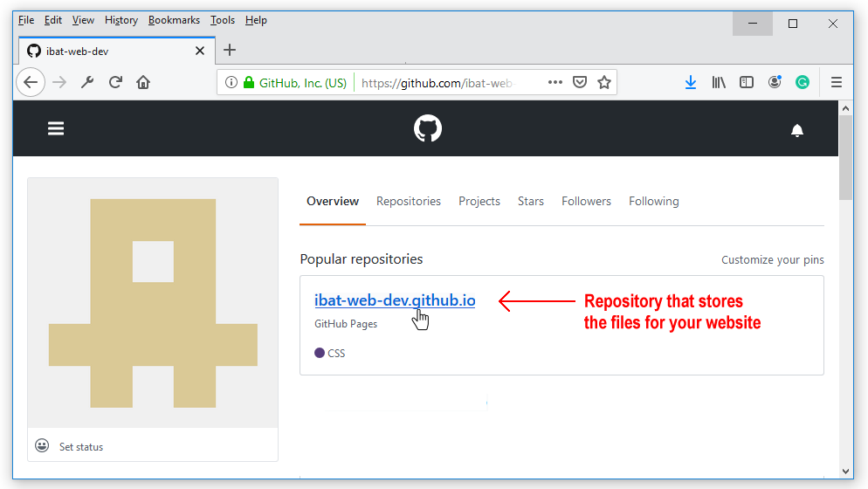
Task: Click the green secure padlock icon
Action: tap(249, 82)
